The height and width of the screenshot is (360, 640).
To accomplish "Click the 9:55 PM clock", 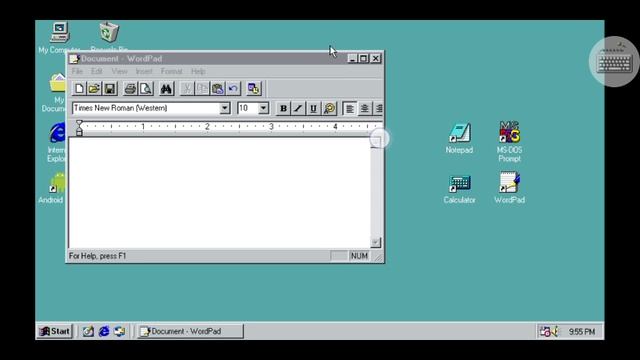I will pos(582,332).
